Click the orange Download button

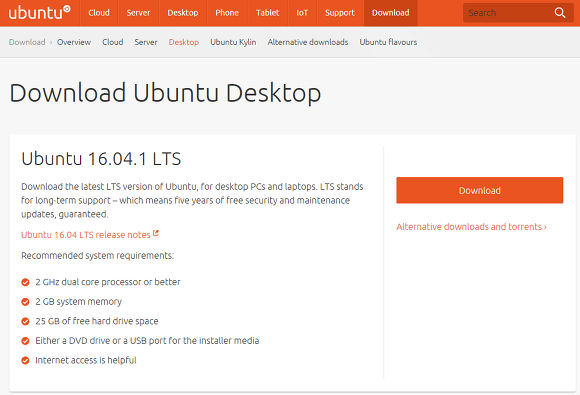480,190
